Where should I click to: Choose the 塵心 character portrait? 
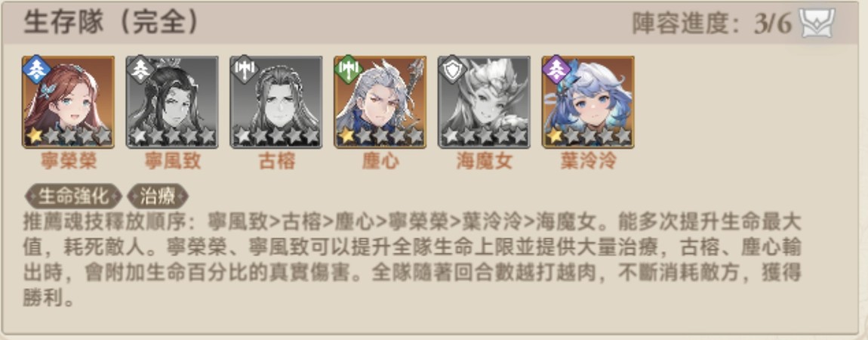click(380, 102)
